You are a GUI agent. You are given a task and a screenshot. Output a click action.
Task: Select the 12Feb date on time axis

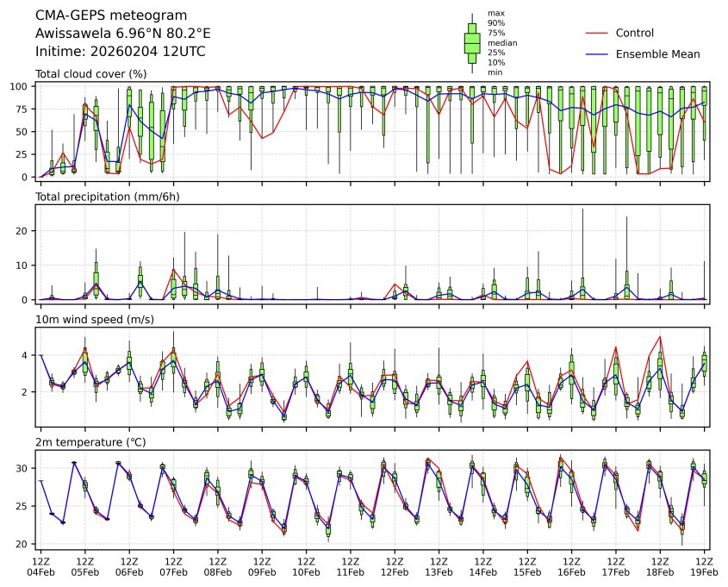tap(395, 571)
